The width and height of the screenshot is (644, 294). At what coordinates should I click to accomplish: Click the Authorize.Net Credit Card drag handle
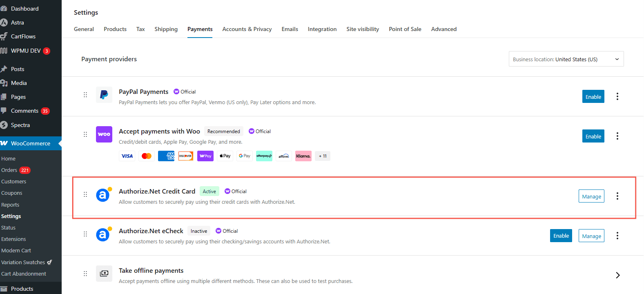point(85,194)
